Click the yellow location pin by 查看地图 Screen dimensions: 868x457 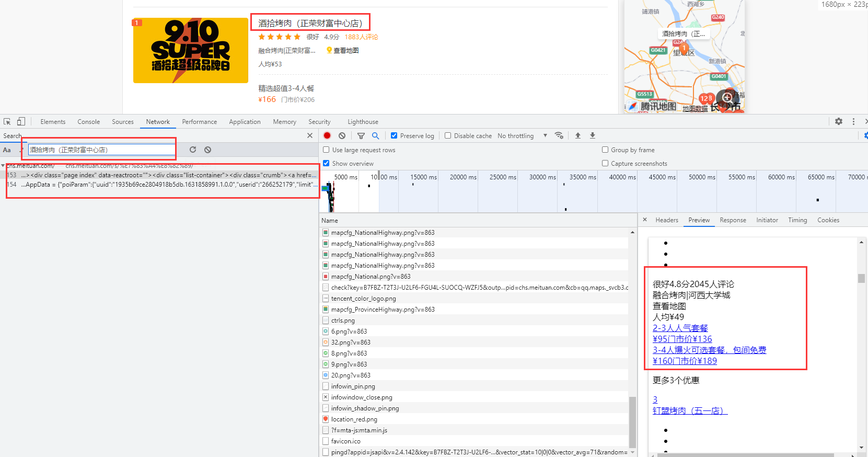coord(329,50)
